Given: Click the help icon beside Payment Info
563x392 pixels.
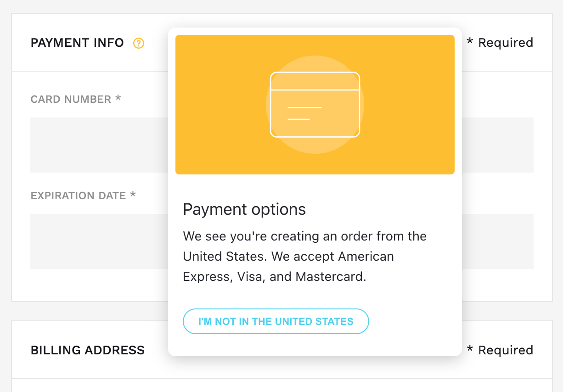Looking at the screenshot, I should (x=139, y=43).
